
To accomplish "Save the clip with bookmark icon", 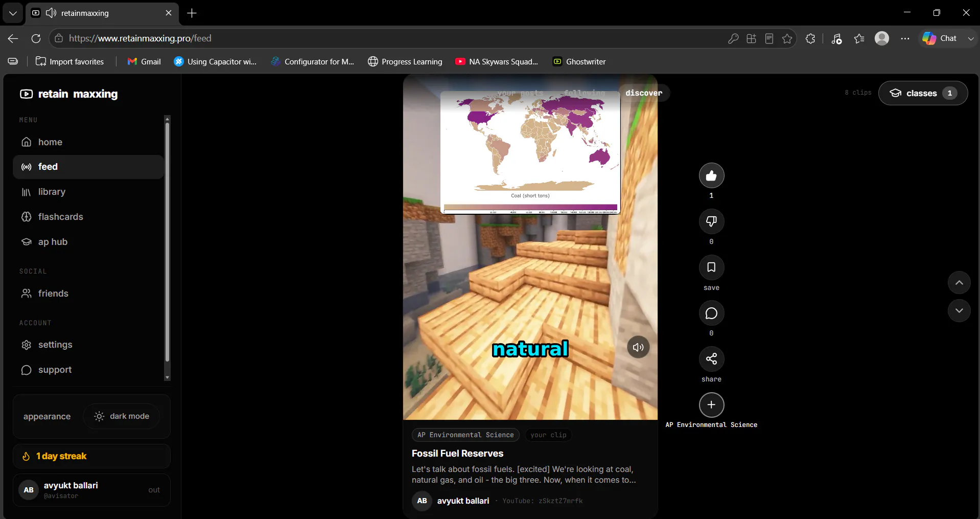I will (711, 267).
